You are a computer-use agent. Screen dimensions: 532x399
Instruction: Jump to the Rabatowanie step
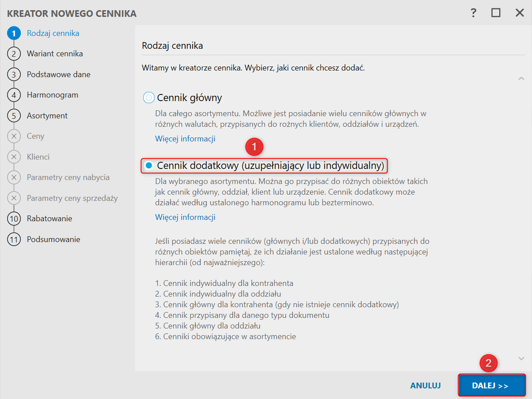[49, 219]
